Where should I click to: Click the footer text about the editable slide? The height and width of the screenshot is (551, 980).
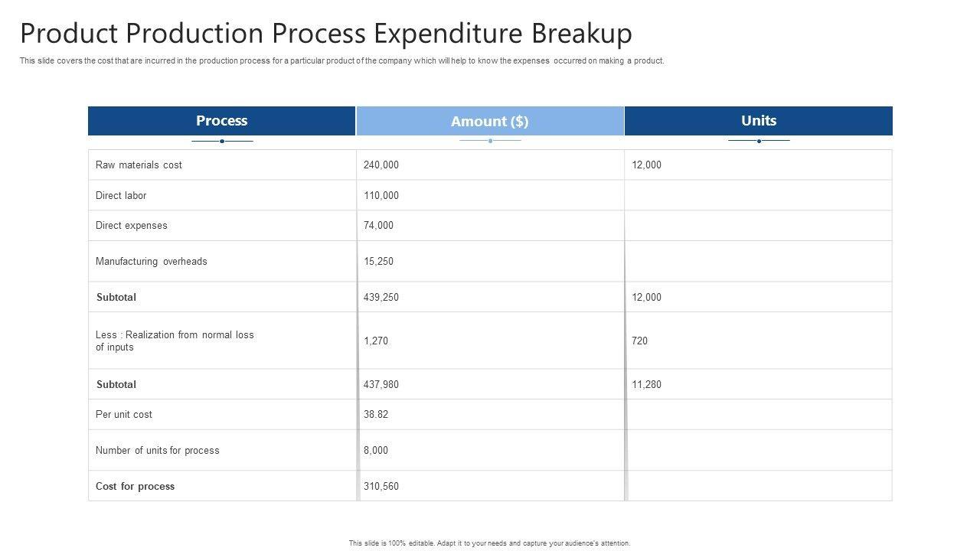pos(489,543)
